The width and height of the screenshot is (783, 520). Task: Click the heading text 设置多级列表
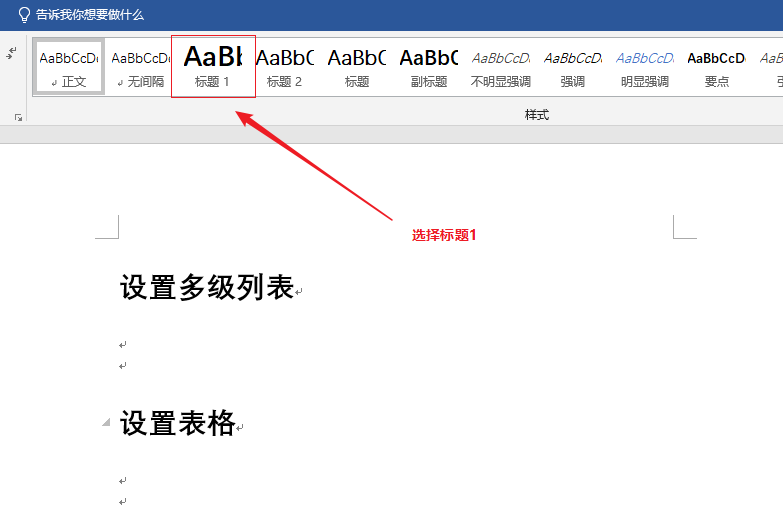point(207,287)
